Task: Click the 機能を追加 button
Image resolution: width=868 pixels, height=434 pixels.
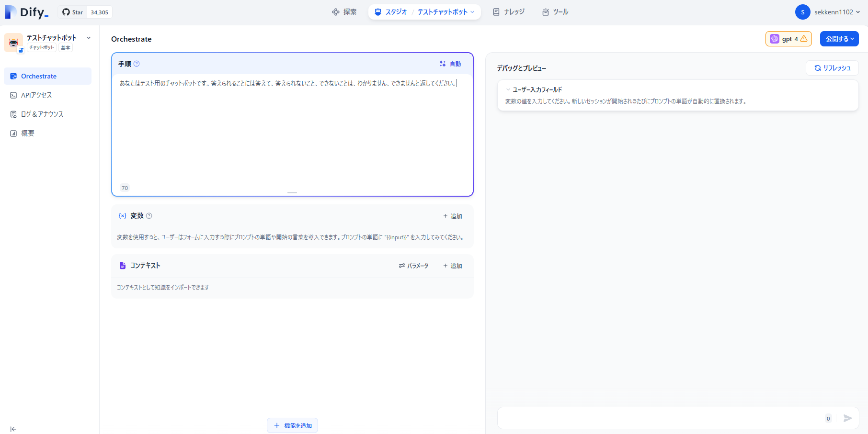Action: point(292,425)
